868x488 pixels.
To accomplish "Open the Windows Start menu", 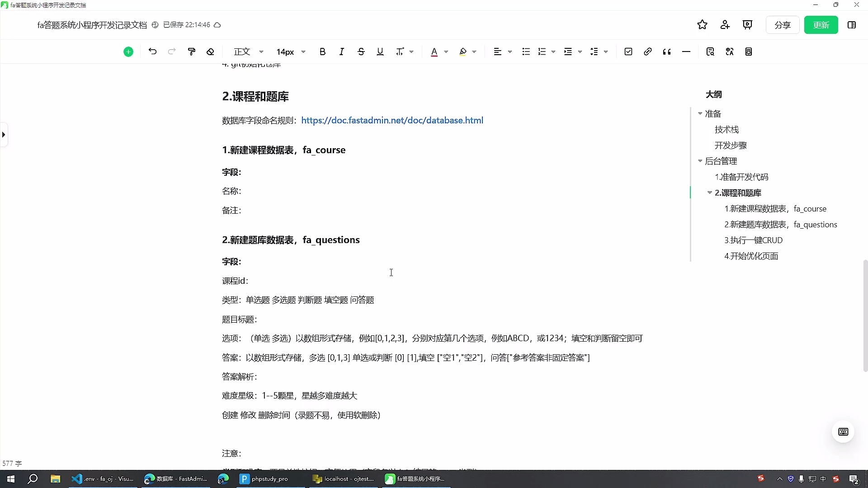I will pyautogui.click(x=11, y=479).
